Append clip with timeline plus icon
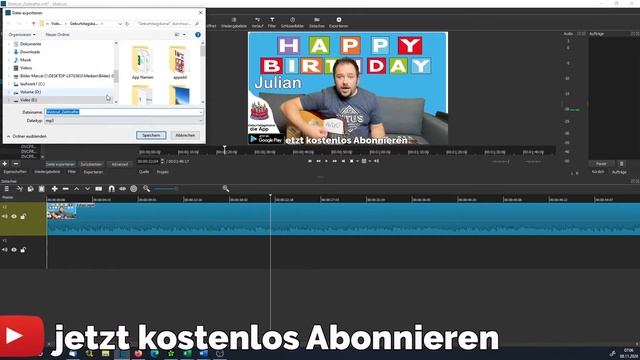 (x=54, y=189)
